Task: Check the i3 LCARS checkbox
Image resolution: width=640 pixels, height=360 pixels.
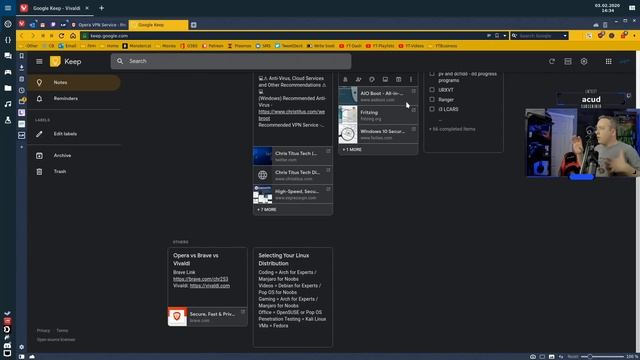Action: tap(432, 109)
